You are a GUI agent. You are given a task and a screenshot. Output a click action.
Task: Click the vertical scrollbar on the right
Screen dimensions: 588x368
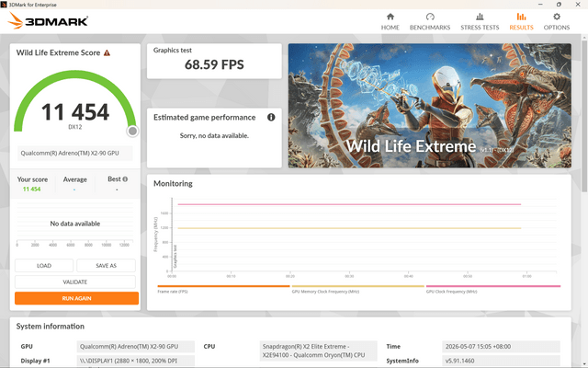(584, 117)
